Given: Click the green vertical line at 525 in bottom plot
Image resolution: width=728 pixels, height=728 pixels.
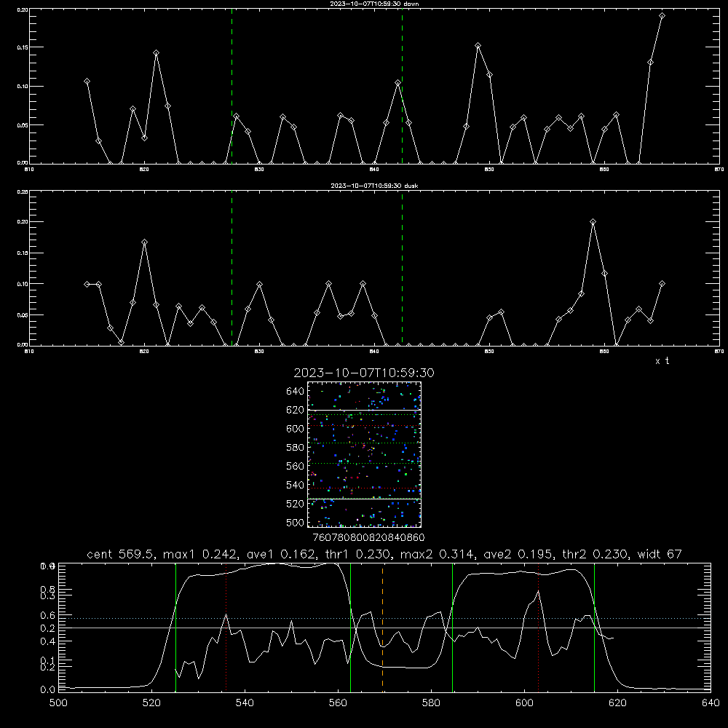Looking at the screenshot, I should tap(176, 628).
